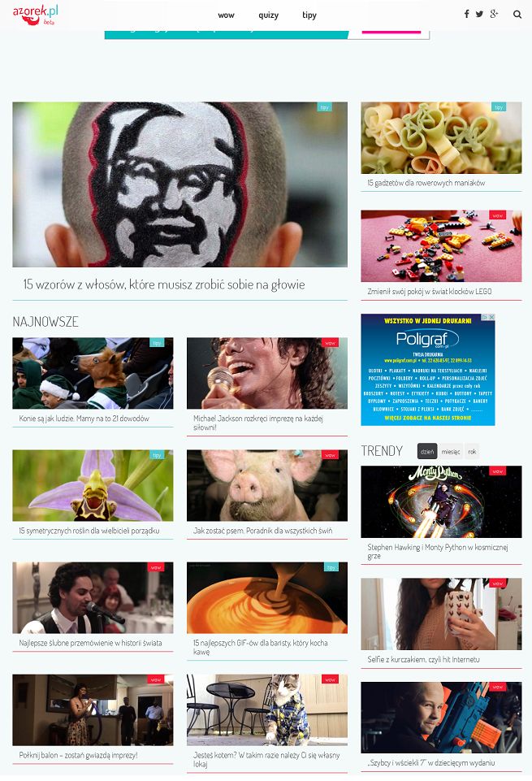Screen dimensions: 532x781
Task: Open the Google Plus social icon
Action: pyautogui.click(x=494, y=14)
